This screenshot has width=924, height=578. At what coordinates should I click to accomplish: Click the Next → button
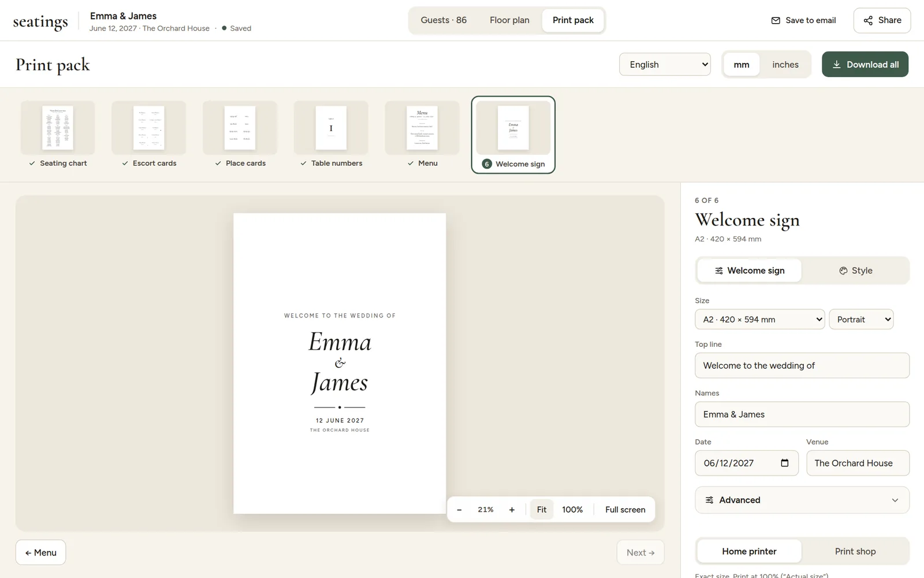(x=640, y=553)
